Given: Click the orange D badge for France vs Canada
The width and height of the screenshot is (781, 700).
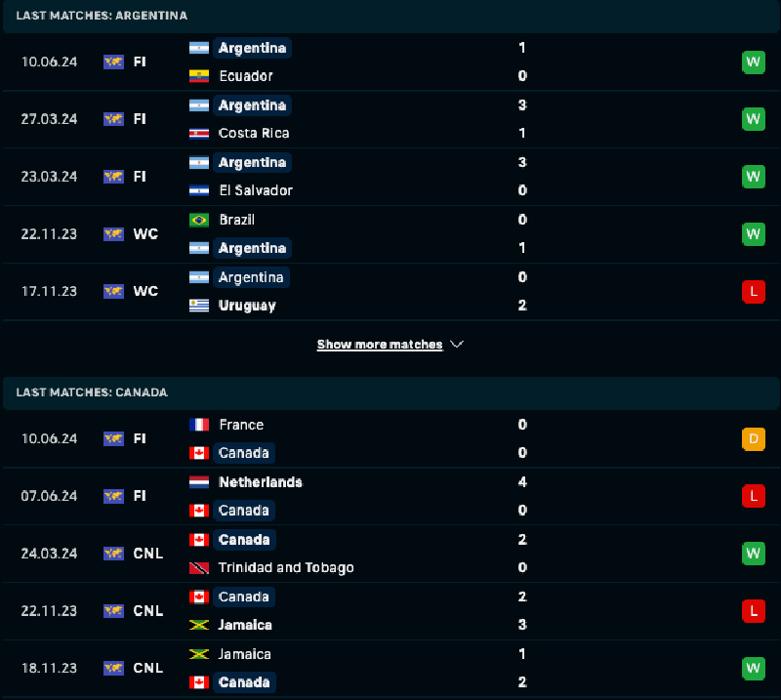Looking at the screenshot, I should [x=753, y=439].
